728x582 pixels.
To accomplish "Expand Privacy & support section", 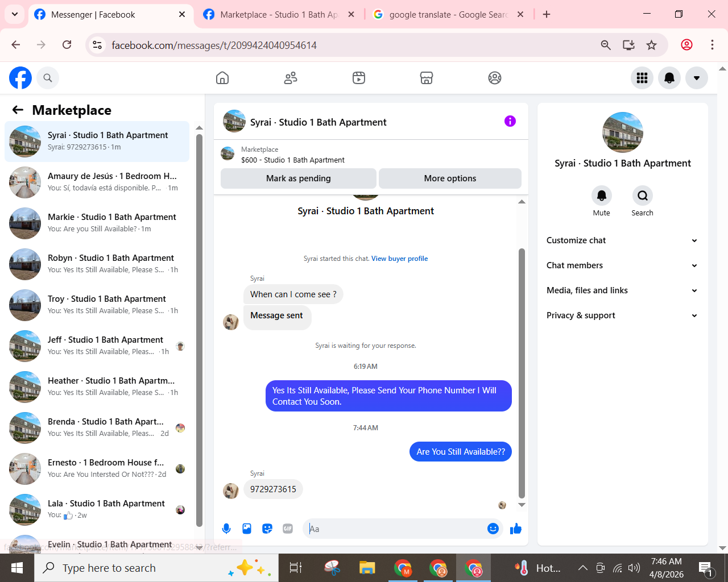I will [622, 315].
